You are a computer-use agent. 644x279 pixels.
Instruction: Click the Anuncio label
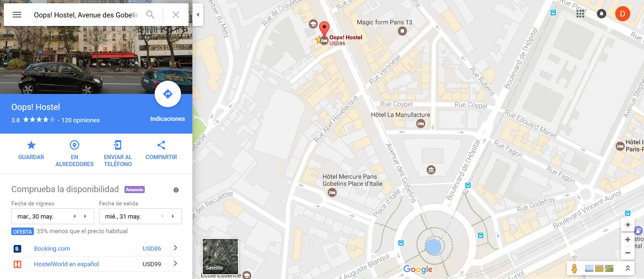click(134, 190)
